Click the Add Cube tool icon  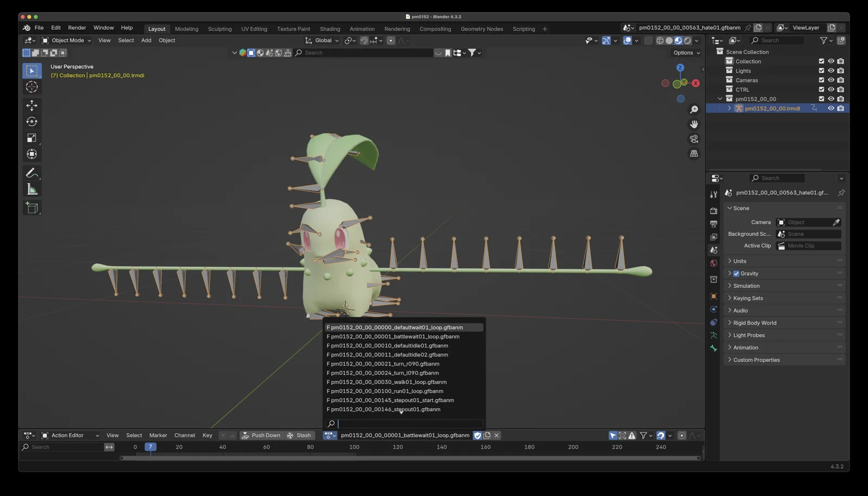32,208
